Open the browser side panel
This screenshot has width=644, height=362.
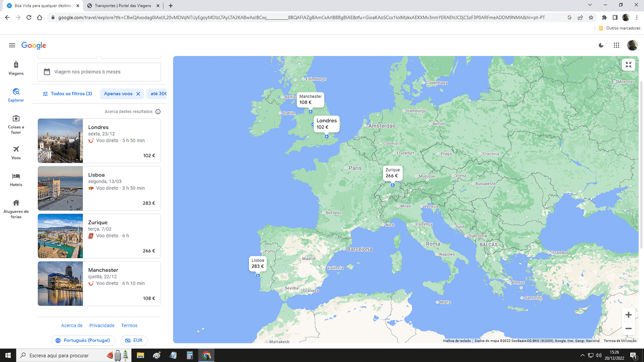point(615,17)
